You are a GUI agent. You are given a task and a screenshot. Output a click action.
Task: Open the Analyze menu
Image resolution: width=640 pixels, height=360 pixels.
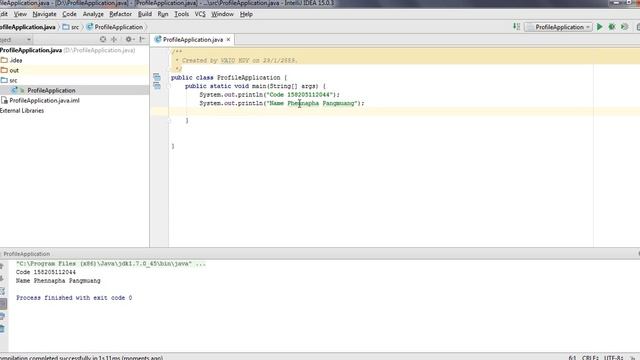[x=93, y=14]
